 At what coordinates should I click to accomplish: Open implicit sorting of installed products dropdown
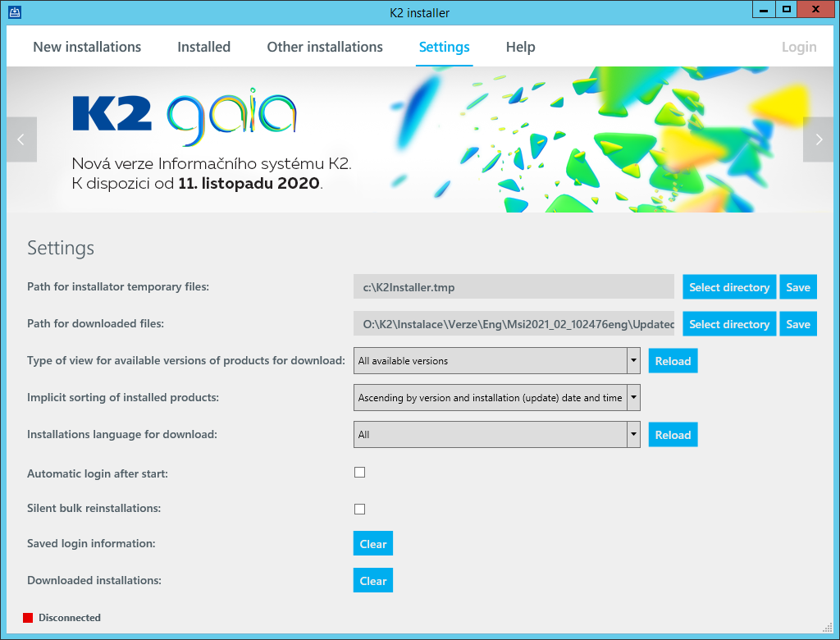coord(496,398)
